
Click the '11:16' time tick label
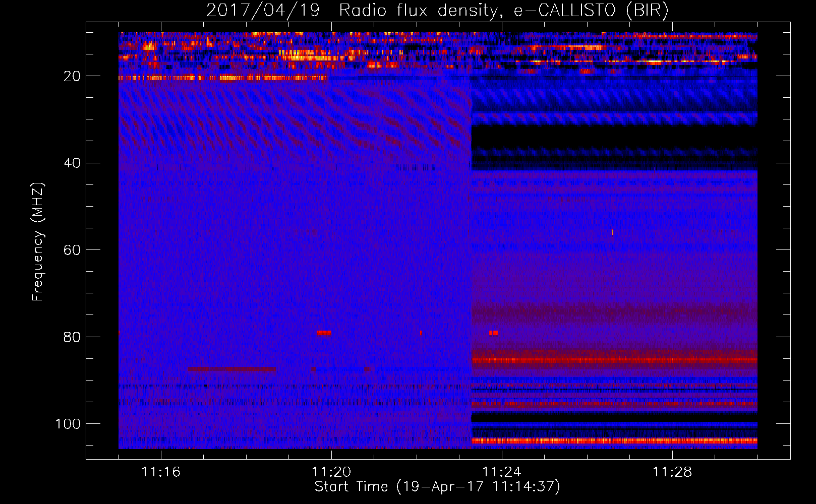point(161,472)
